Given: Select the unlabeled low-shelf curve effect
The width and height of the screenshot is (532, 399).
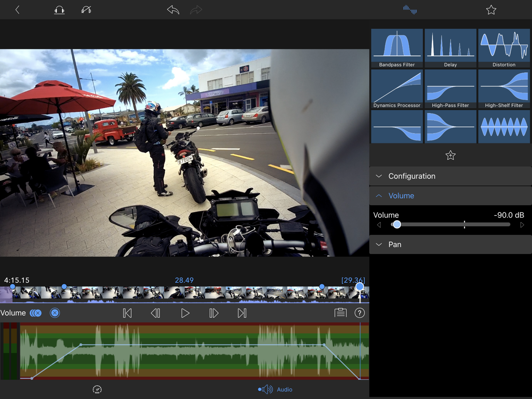Looking at the screenshot, I should tap(450, 127).
